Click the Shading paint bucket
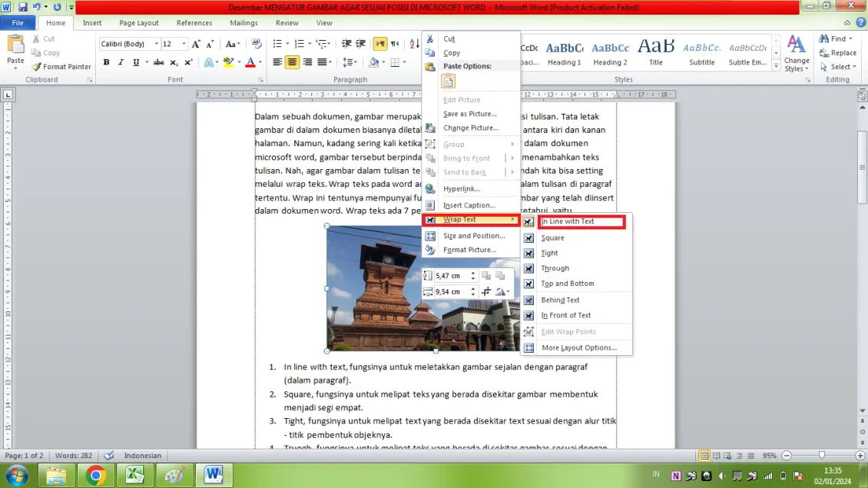The width and height of the screenshot is (868, 488). (373, 62)
